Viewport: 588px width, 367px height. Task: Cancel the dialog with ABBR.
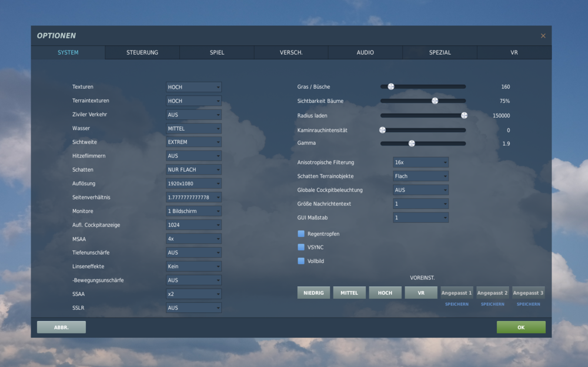[61, 326]
